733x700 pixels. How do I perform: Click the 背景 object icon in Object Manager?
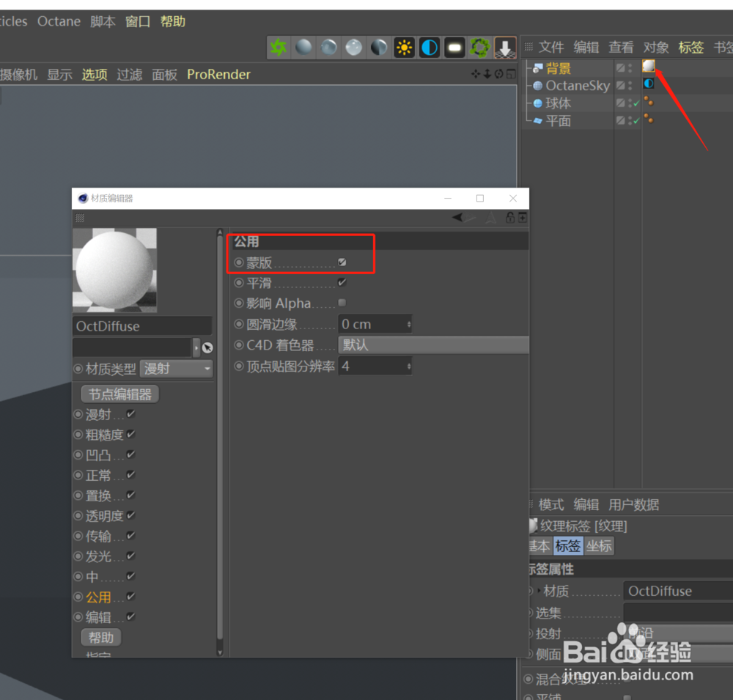[537, 68]
